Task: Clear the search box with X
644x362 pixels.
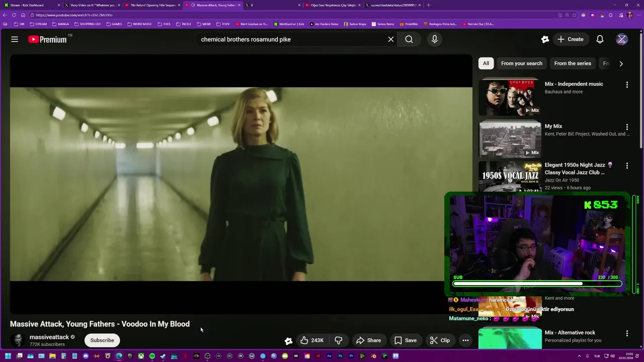Action: point(390,39)
